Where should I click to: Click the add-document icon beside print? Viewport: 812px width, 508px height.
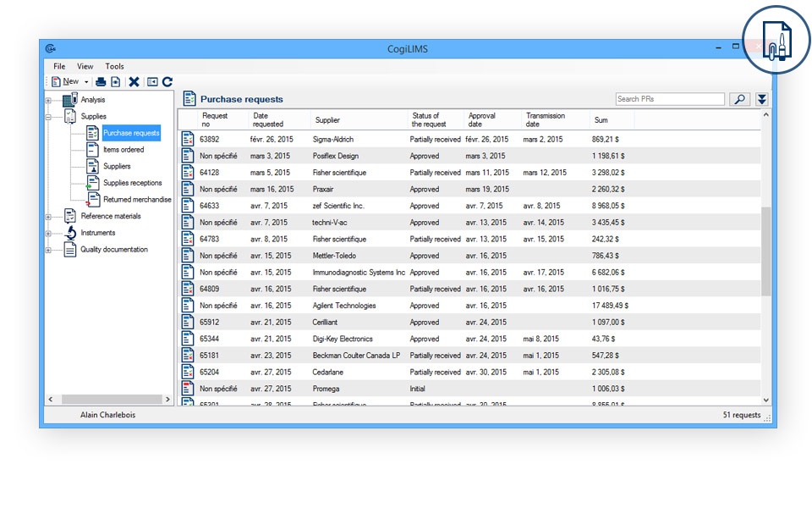point(116,82)
